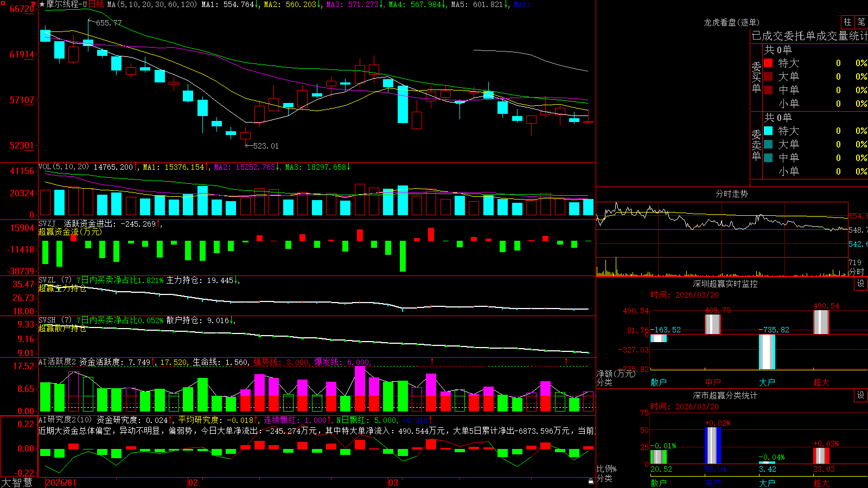Image resolution: width=868 pixels, height=488 pixels.
Task: Click the MA4: 567.984 value
Action: click(x=418, y=4)
